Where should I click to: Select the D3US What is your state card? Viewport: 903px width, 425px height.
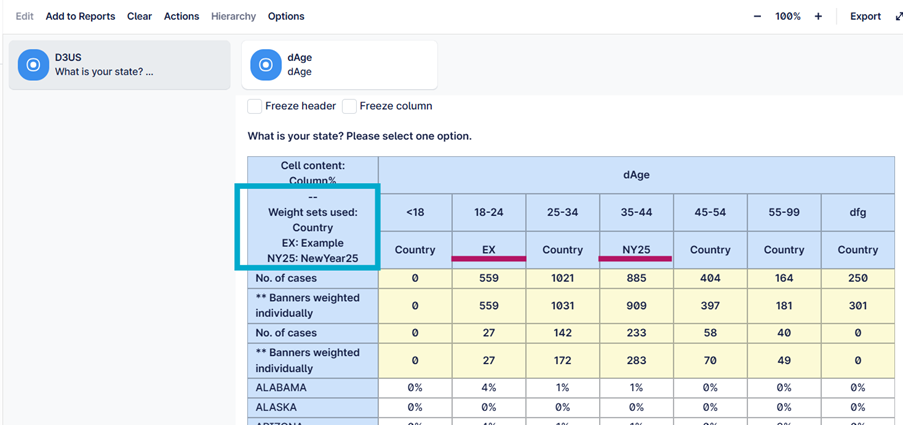click(x=119, y=65)
